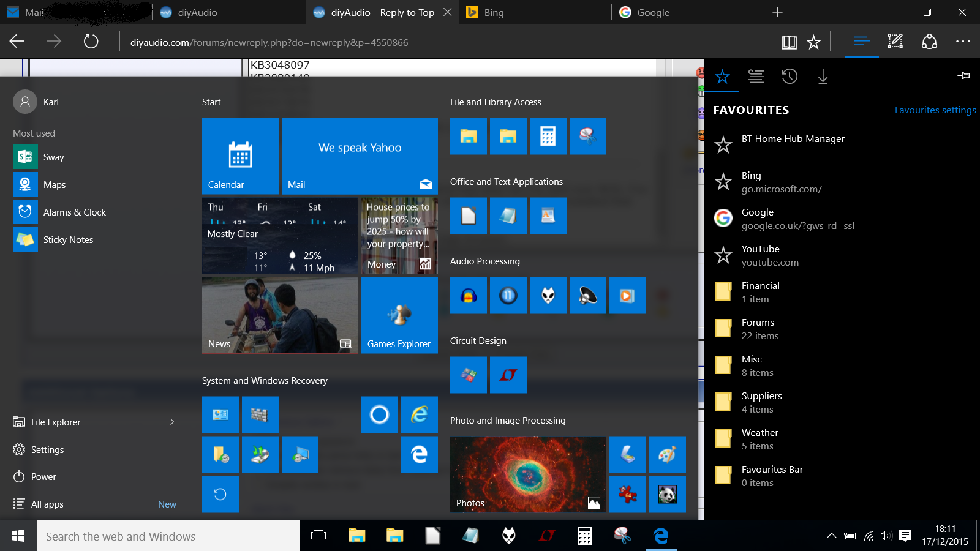980x551 pixels.
Task: Switch to Hub History tab
Action: (790, 77)
